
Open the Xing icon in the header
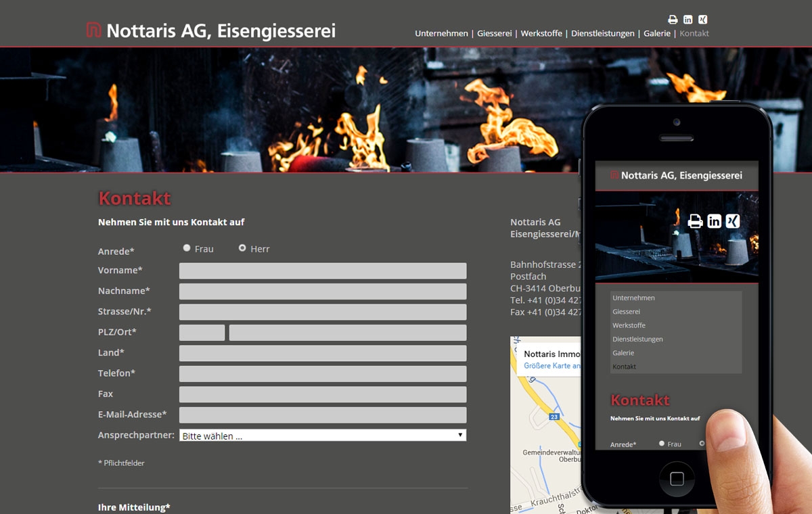tap(703, 20)
